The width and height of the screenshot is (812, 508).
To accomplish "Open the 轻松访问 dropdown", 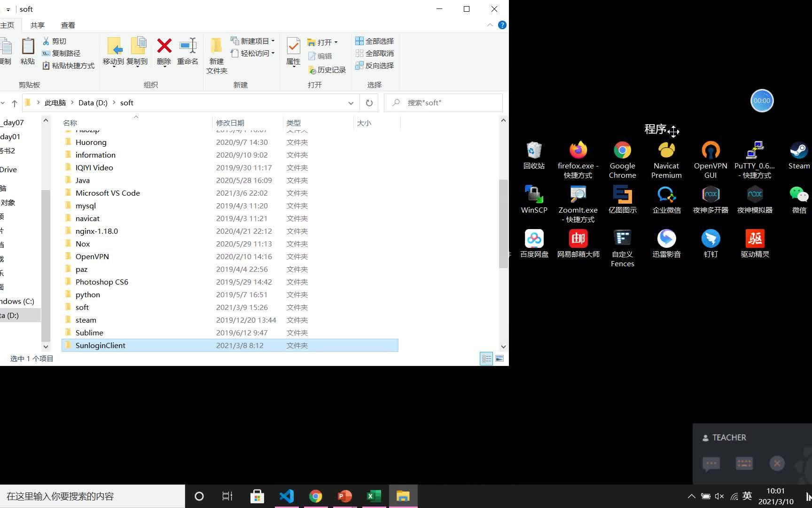I will pyautogui.click(x=253, y=53).
